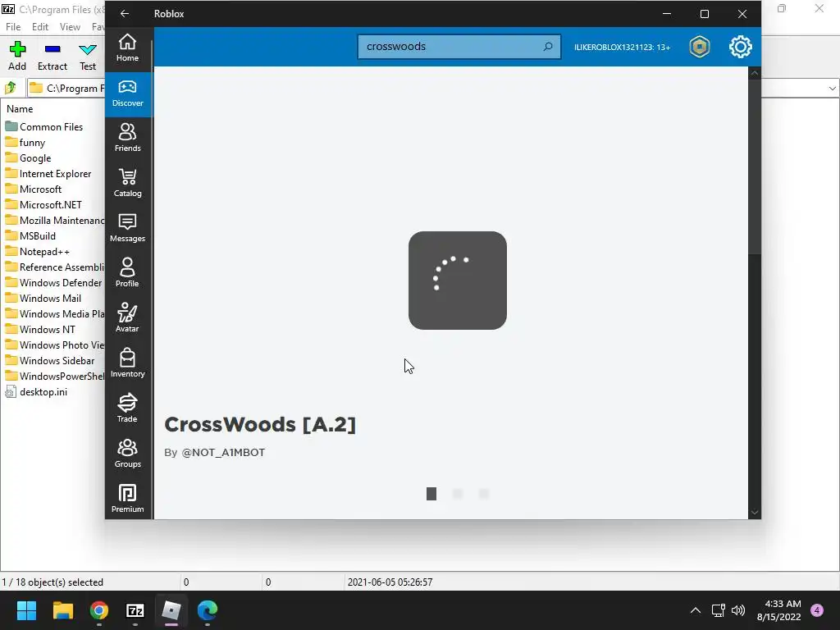Click the Roblox scrollbar down arrow

[x=755, y=513]
